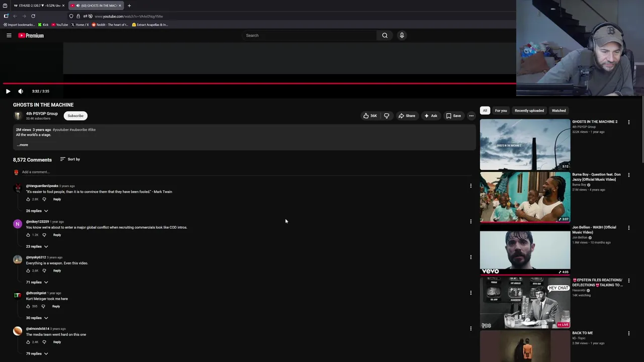Open the Extract Acapellas bookmark
This screenshot has height=362, width=644.
(150, 25)
